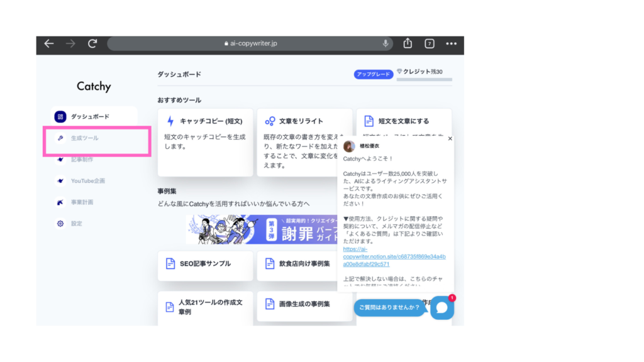Click the browser forward arrow
644x362 pixels.
coord(70,43)
